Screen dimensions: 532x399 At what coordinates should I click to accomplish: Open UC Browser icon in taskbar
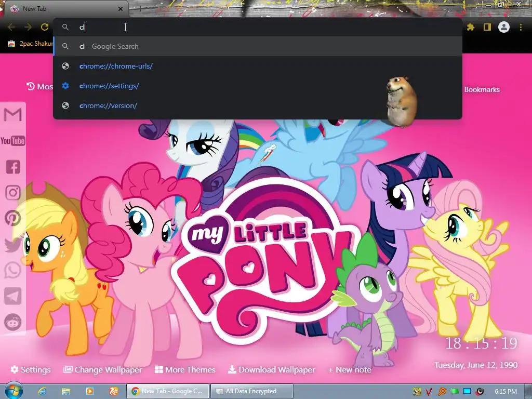point(114,391)
